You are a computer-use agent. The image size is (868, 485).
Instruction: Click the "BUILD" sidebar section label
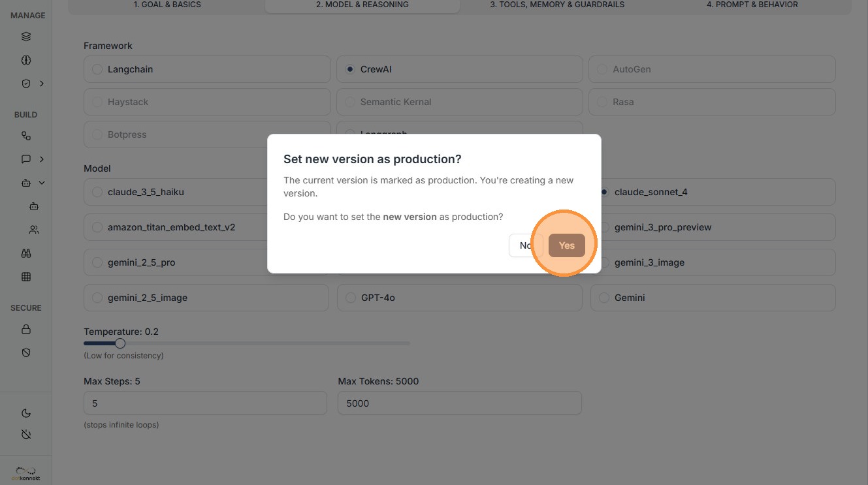[x=26, y=115]
